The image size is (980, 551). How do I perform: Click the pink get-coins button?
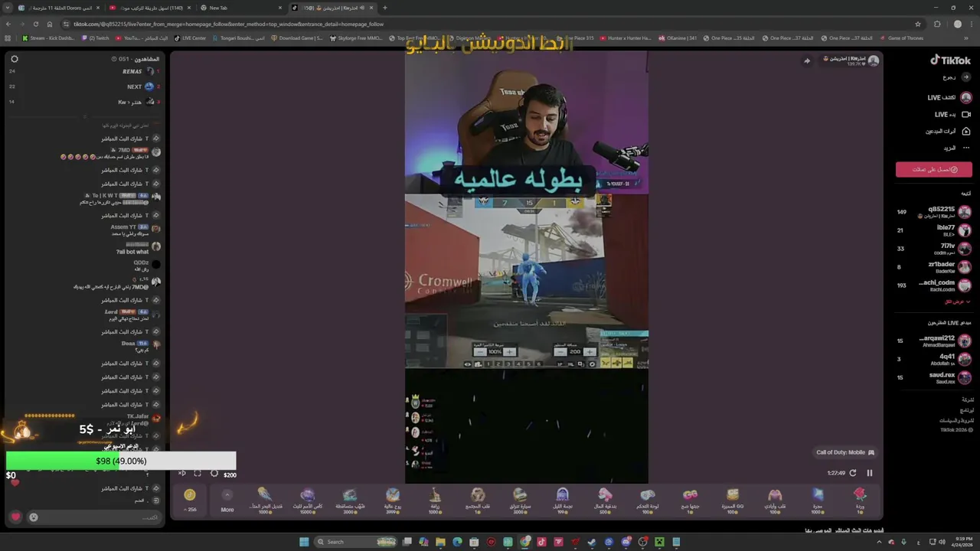tap(934, 170)
